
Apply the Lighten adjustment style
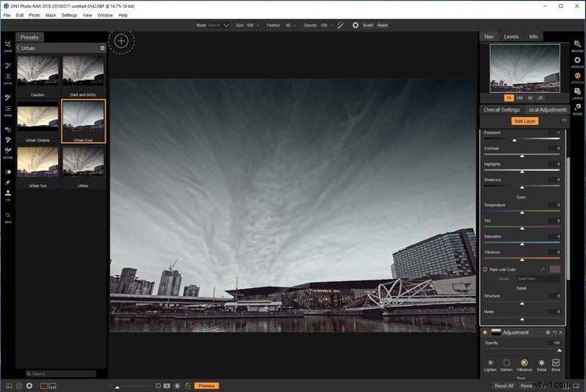click(491, 365)
